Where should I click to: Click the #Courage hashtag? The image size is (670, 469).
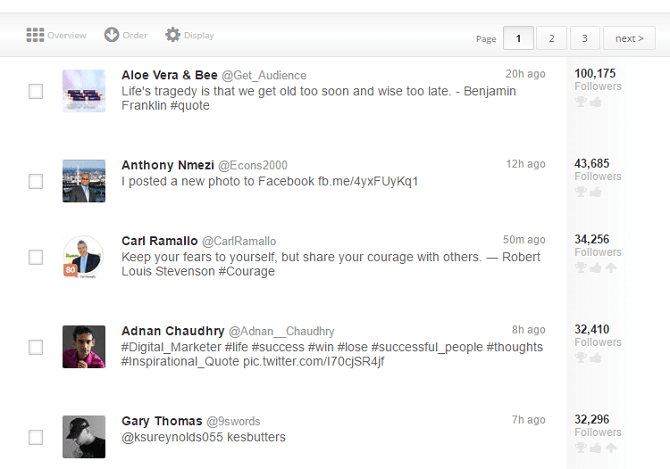click(x=247, y=272)
